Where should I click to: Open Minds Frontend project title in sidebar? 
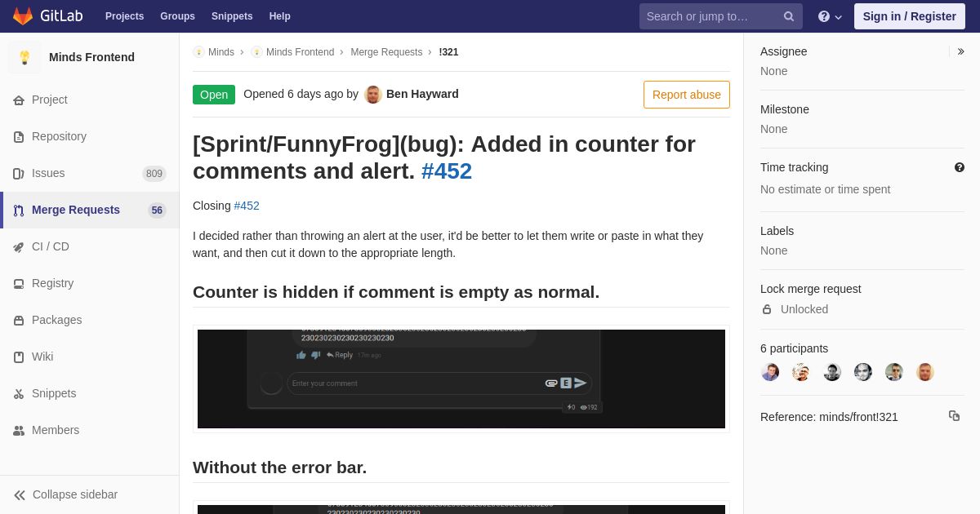coord(91,57)
